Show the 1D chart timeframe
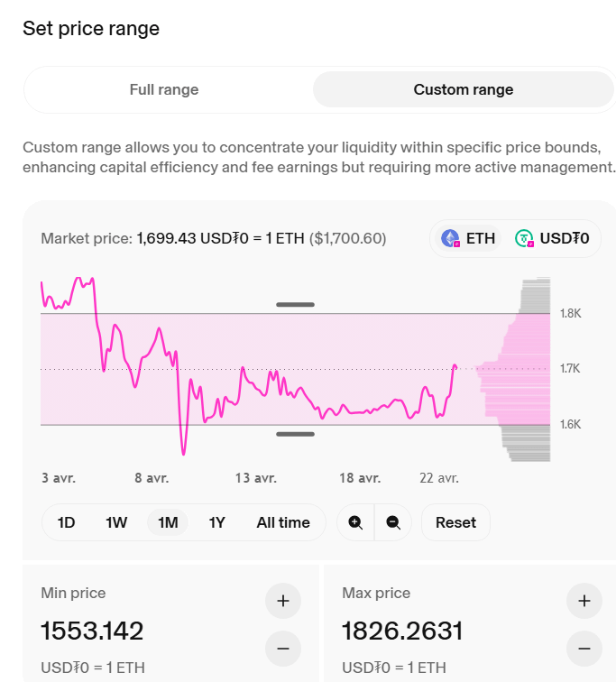 click(x=66, y=522)
